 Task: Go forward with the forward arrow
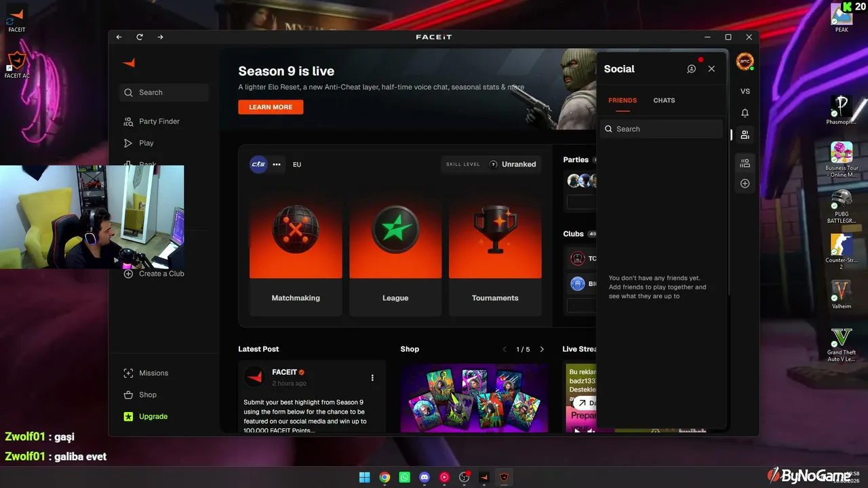click(x=160, y=37)
